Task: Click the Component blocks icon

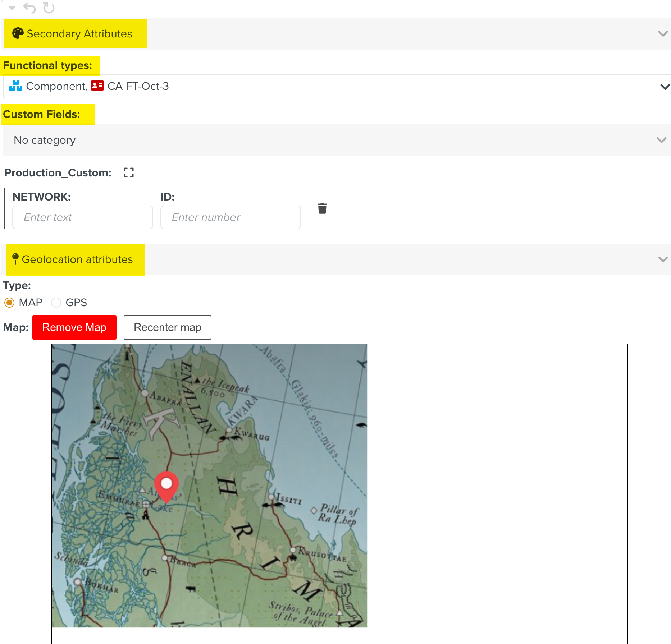Action: 15,86
